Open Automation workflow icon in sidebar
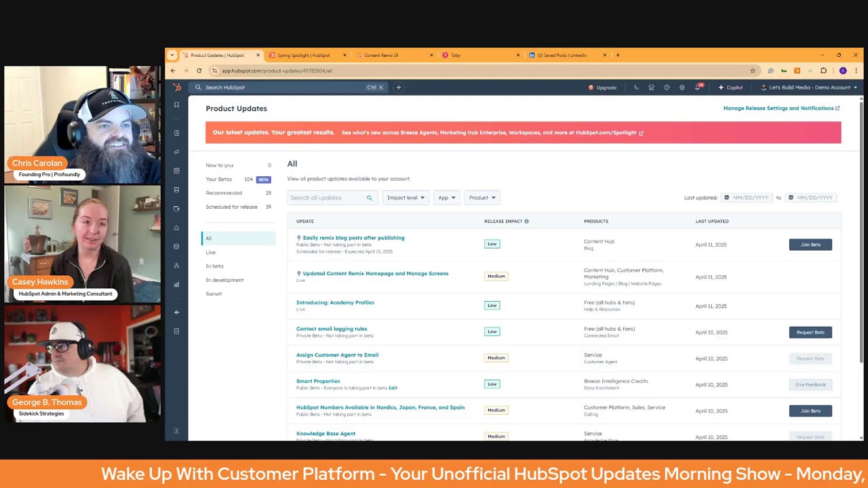Image resolution: width=868 pixels, height=488 pixels. (176, 266)
